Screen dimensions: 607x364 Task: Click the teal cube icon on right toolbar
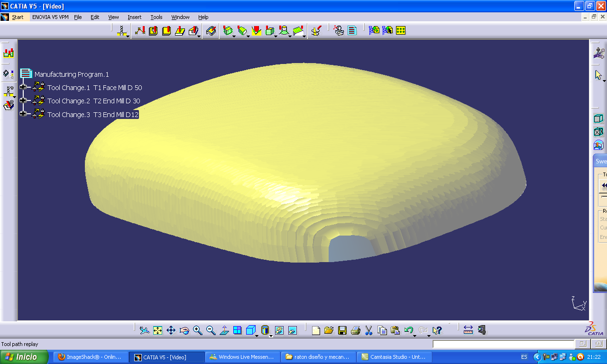pos(598,118)
